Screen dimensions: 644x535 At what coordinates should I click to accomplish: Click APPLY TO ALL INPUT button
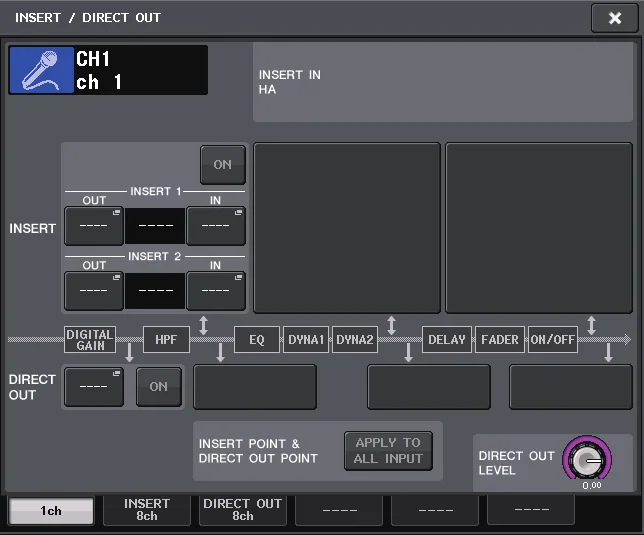click(389, 451)
